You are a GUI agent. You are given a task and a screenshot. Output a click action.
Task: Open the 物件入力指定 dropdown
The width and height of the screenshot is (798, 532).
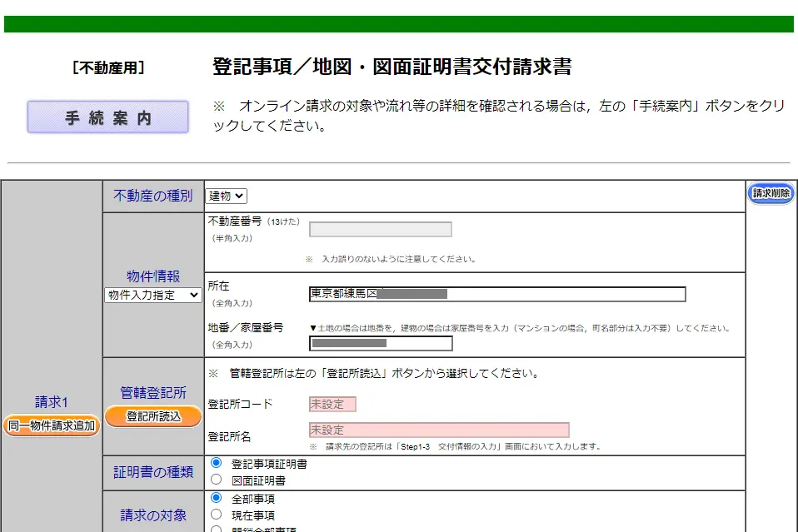click(152, 294)
